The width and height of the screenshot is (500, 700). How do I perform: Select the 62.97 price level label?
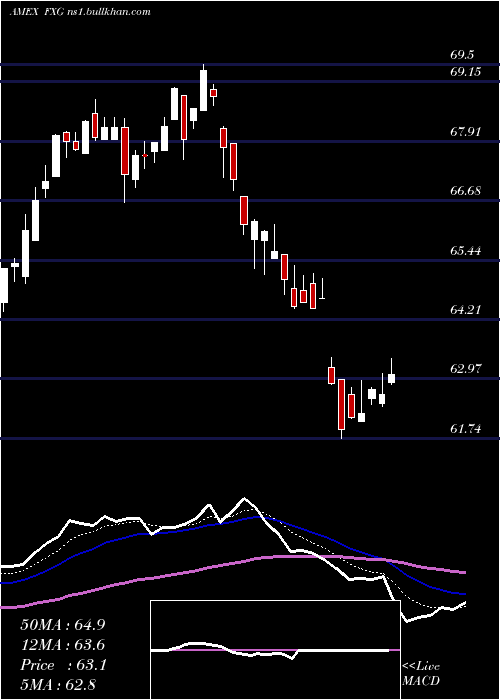click(466, 369)
